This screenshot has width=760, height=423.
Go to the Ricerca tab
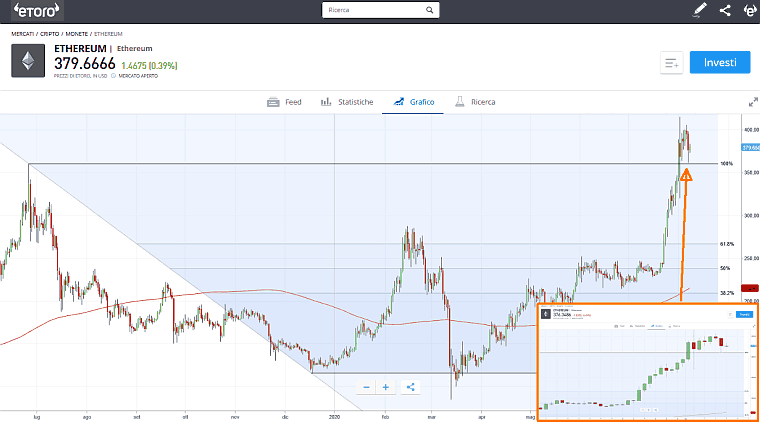point(475,102)
